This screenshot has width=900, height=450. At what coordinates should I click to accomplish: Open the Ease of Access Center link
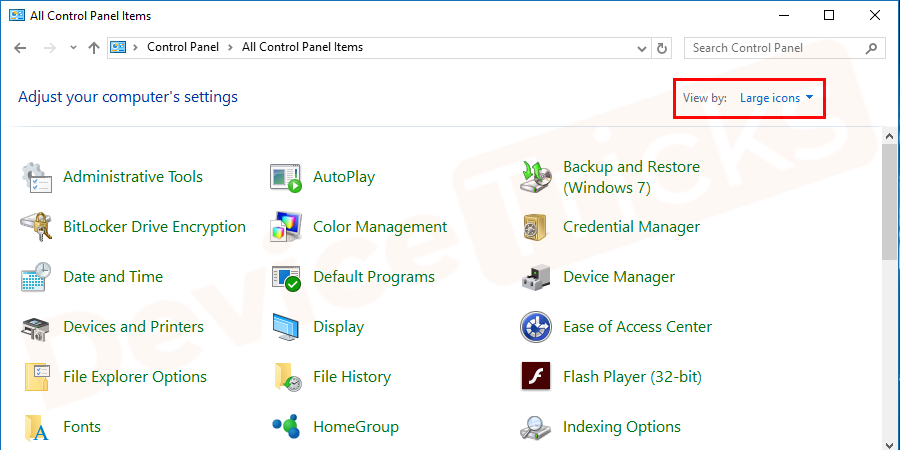pos(637,327)
